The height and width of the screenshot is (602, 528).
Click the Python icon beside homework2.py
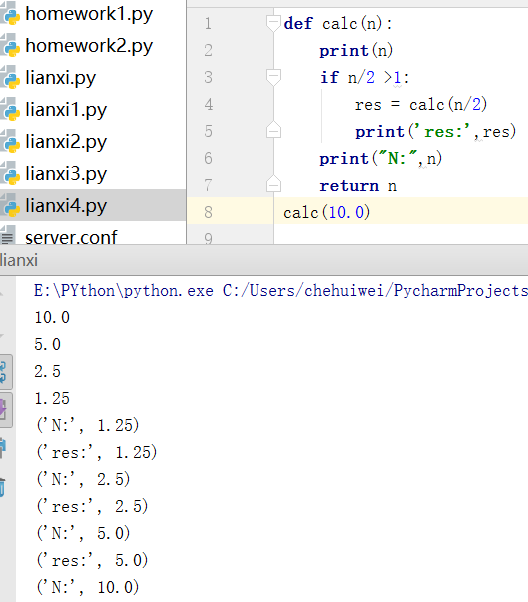click(10, 46)
